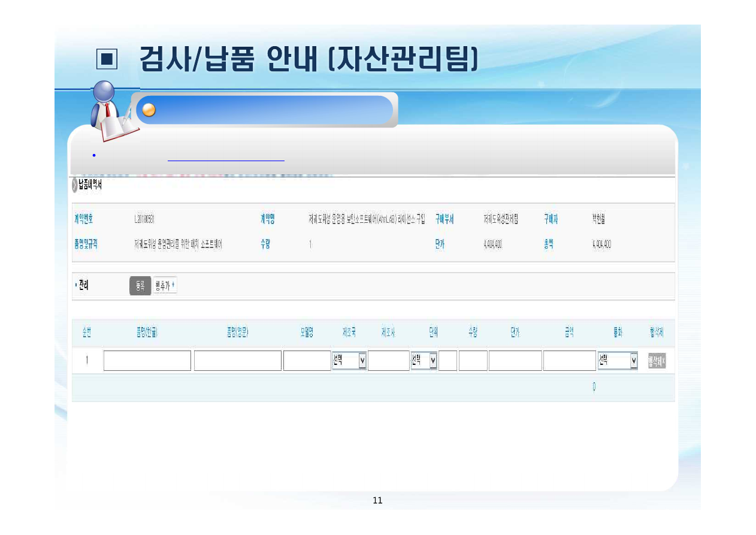Click the 단가 input field

[x=515, y=360]
